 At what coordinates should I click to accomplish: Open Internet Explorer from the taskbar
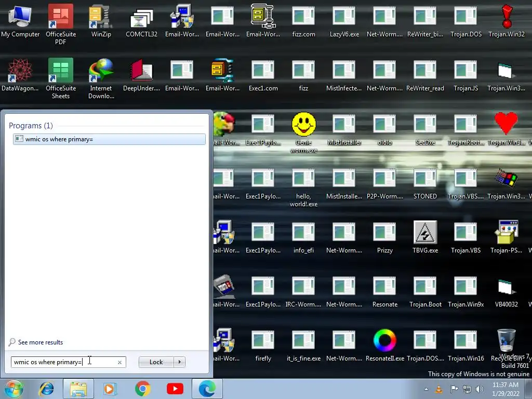tap(46, 389)
